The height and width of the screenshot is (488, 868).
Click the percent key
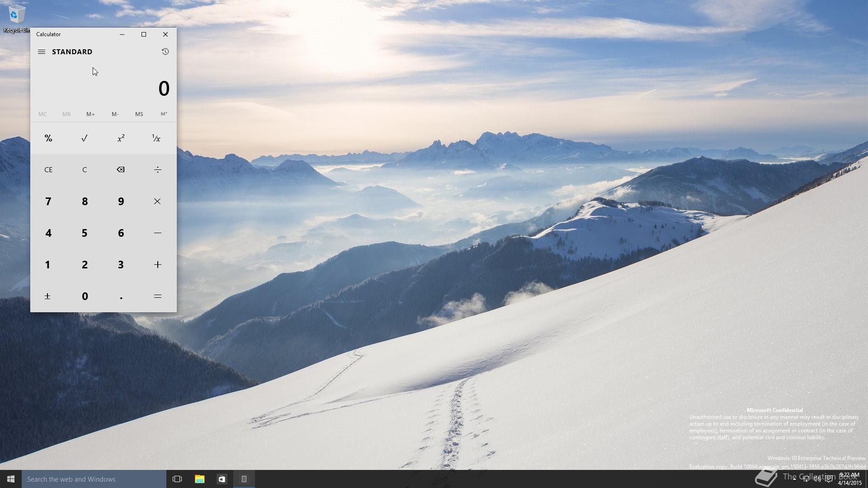48,138
